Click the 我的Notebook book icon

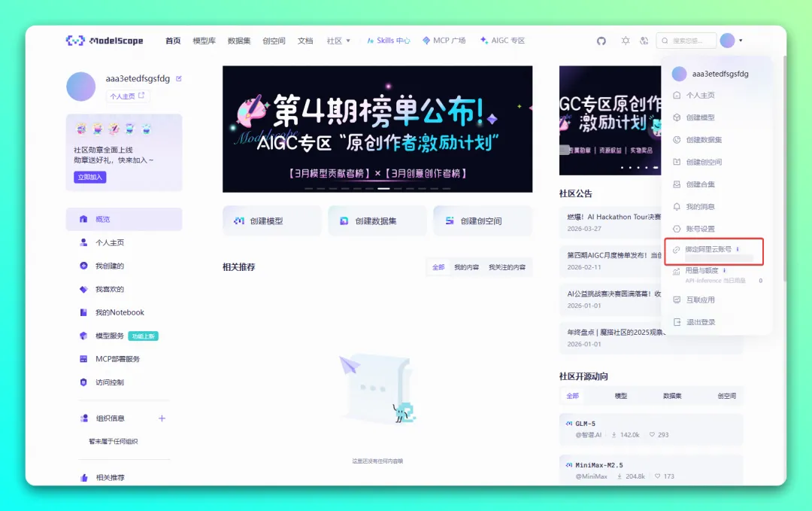coord(83,312)
